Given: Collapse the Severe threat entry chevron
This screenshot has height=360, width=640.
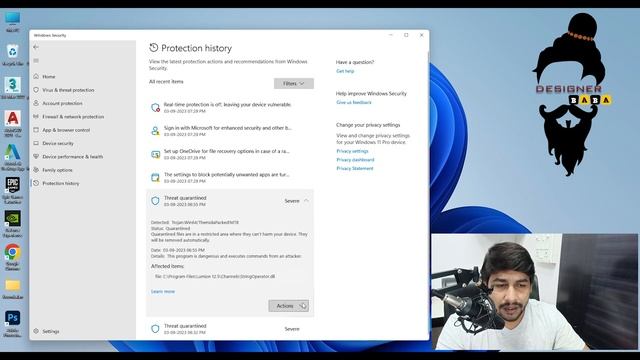Looking at the screenshot, I should tap(306, 201).
